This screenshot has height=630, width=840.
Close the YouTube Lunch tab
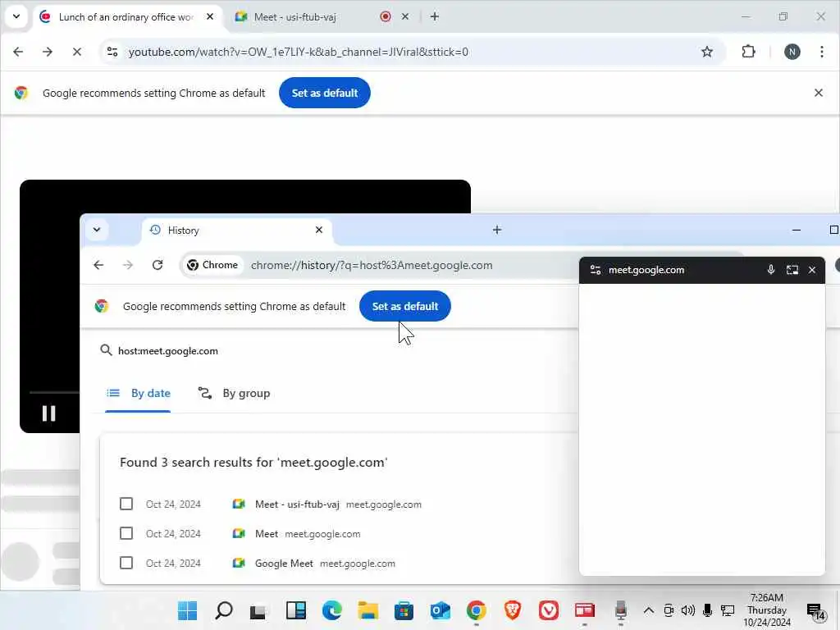point(210,16)
